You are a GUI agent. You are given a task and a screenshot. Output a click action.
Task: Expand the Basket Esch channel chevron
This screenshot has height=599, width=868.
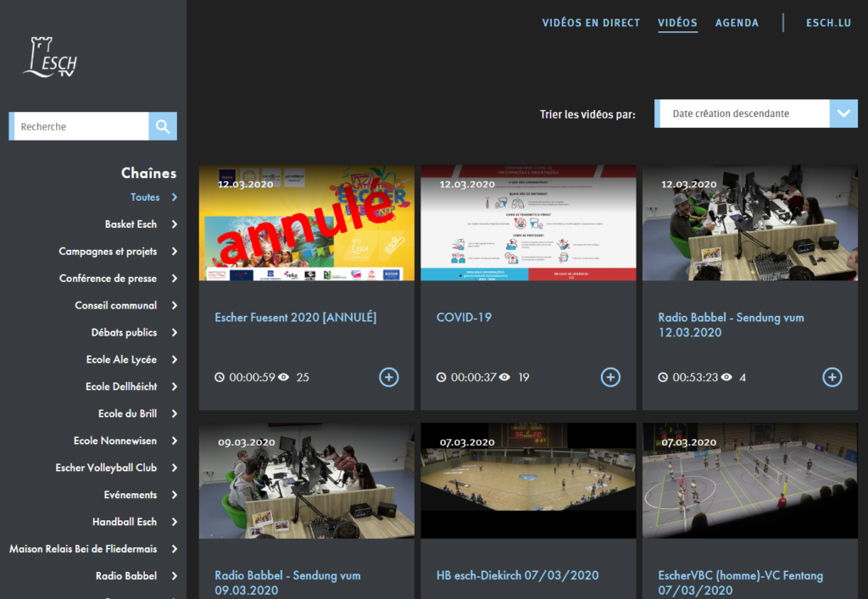click(x=175, y=225)
